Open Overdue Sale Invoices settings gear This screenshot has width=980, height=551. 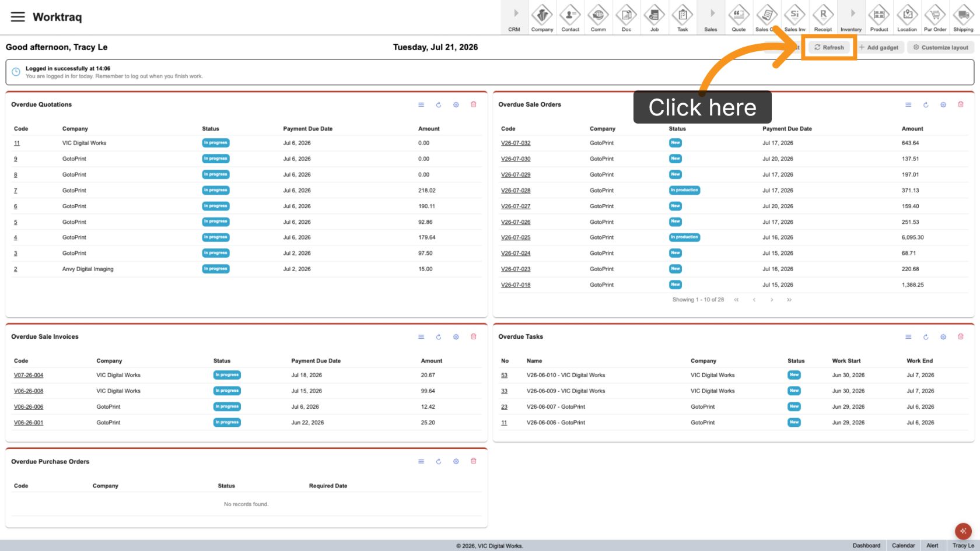[x=456, y=337]
